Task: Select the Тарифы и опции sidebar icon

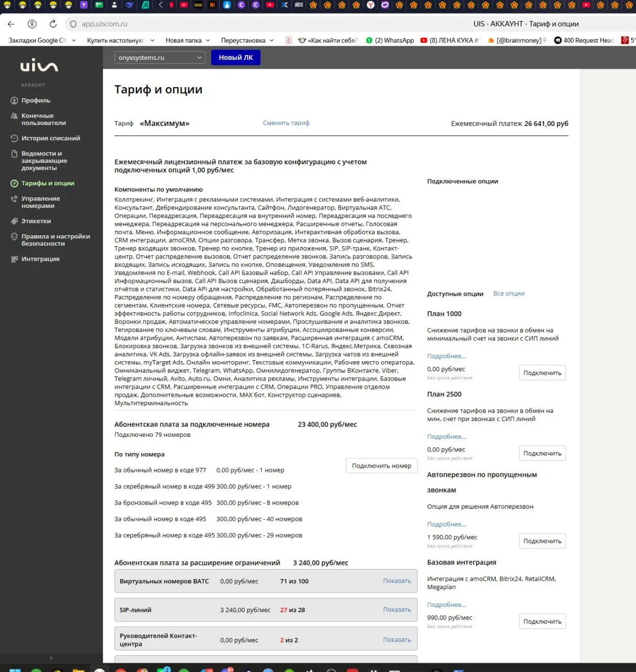Action: pyautogui.click(x=14, y=183)
